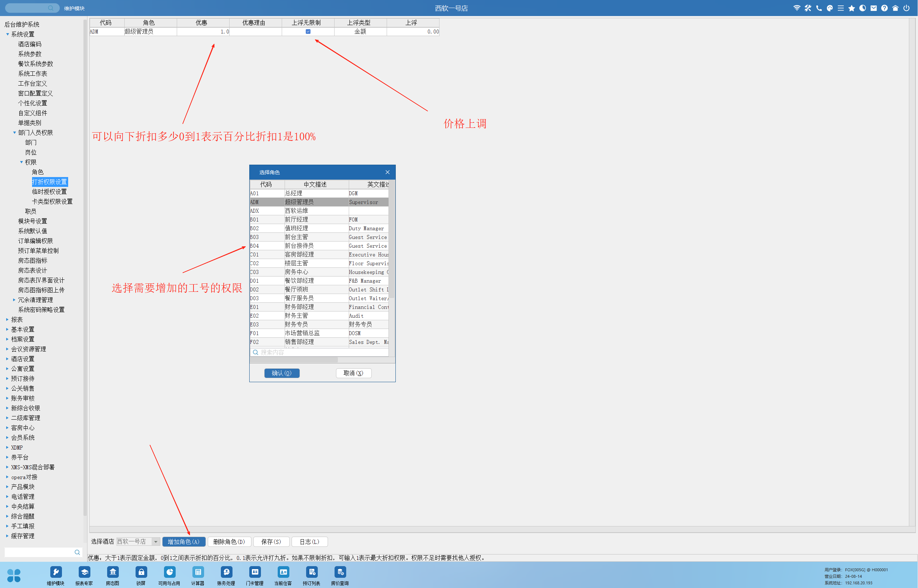Open 酒店编码 in the sidebar
Image resolution: width=918 pixels, height=588 pixels.
[x=30, y=44]
